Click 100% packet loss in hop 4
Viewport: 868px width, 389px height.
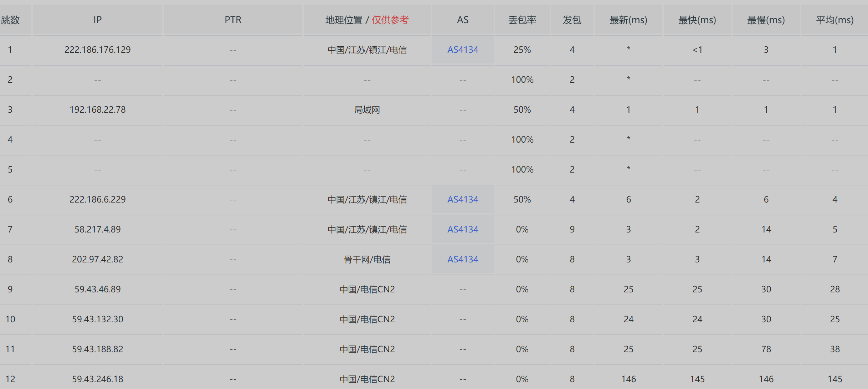pyautogui.click(x=522, y=139)
